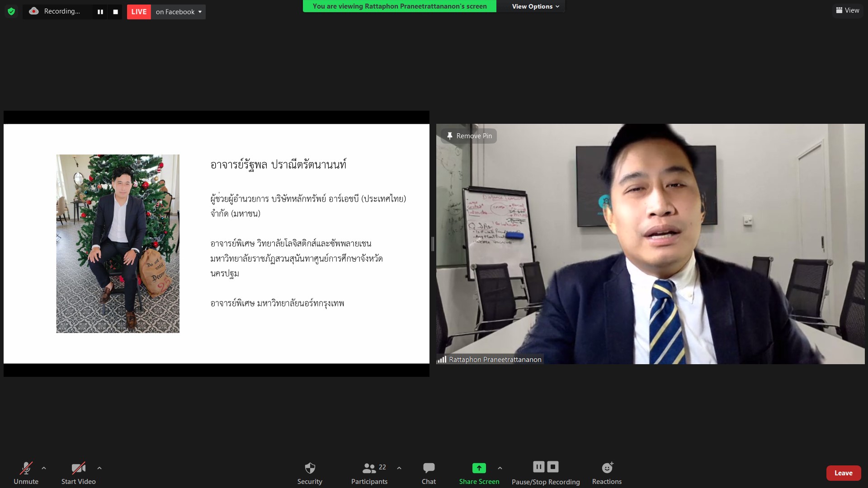Stop the cloud recording at top
The image size is (868, 488).
click(115, 12)
